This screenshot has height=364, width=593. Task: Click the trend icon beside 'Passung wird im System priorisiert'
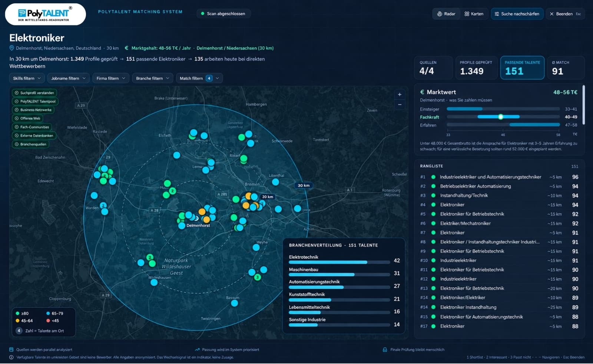[197, 350]
